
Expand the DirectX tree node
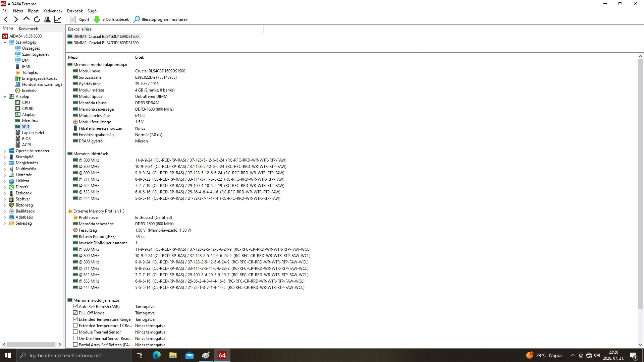[x=5, y=187]
